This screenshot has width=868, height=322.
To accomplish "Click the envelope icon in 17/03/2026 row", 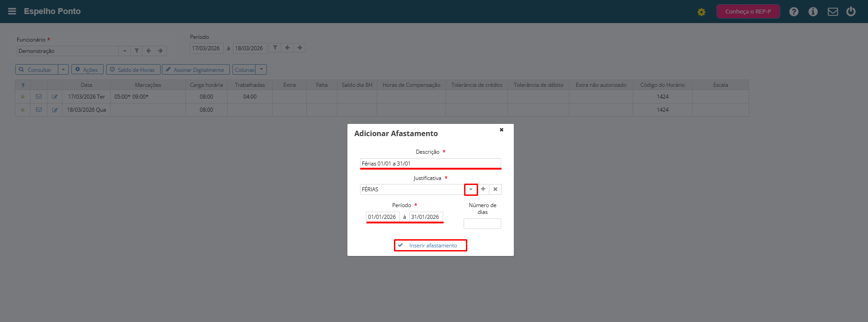I will pos(39,96).
